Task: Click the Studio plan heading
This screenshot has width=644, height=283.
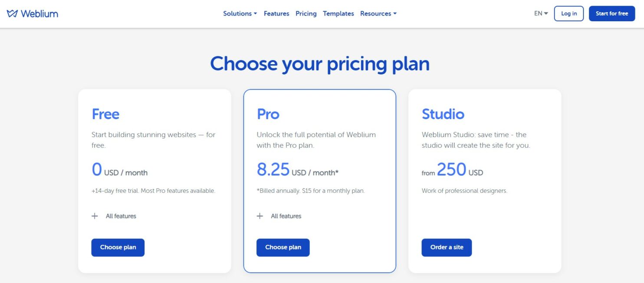Action: pyautogui.click(x=443, y=114)
